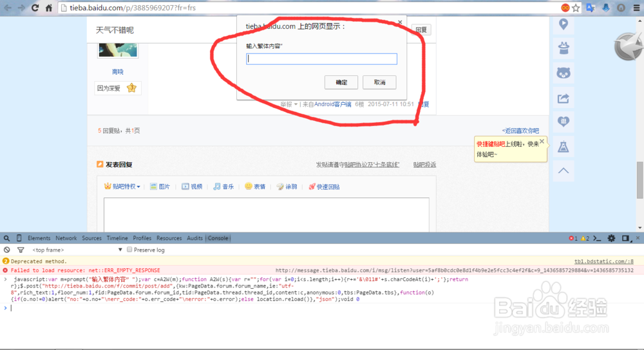Screen dimensions: 644x350
Task: Click the magic hat icon in sidebar
Action: [563, 48]
